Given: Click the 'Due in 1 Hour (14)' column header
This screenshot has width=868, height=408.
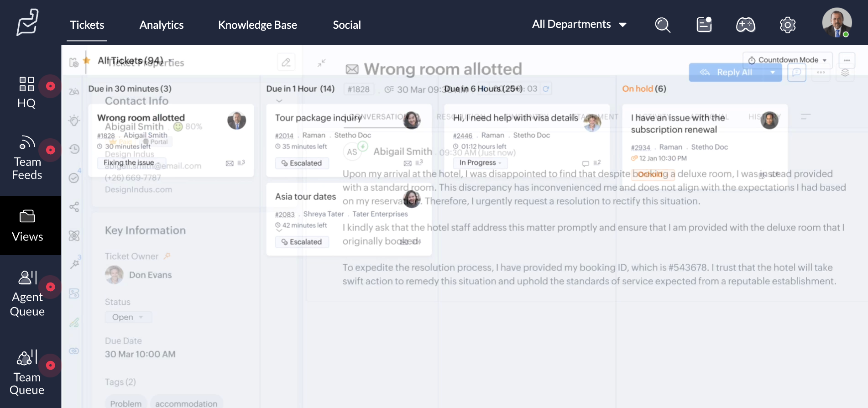Looking at the screenshot, I should [x=301, y=89].
